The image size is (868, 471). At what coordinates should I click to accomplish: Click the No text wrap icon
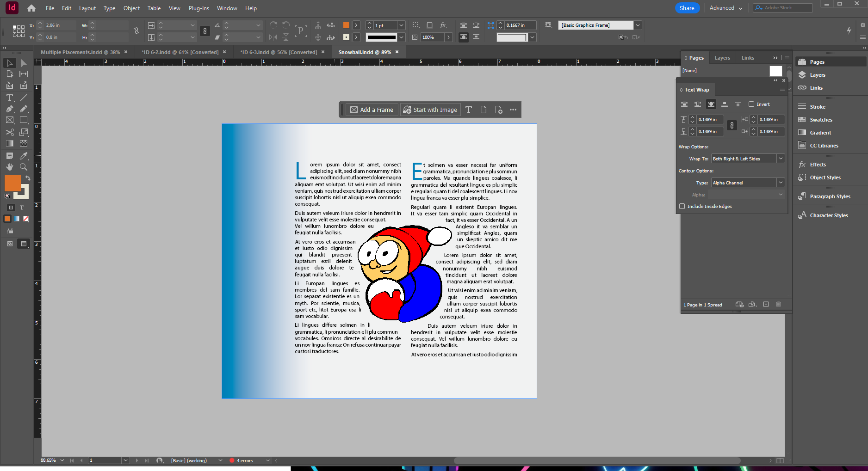pos(684,104)
